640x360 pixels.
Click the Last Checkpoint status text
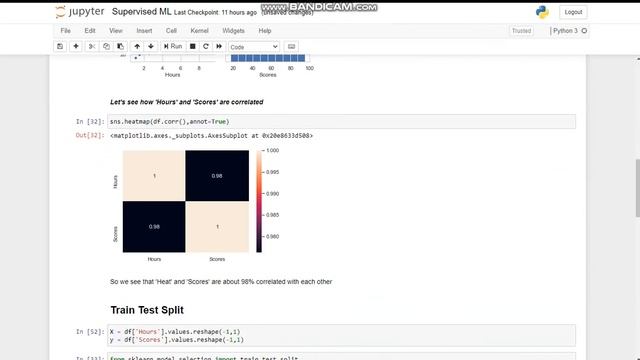(x=216, y=13)
